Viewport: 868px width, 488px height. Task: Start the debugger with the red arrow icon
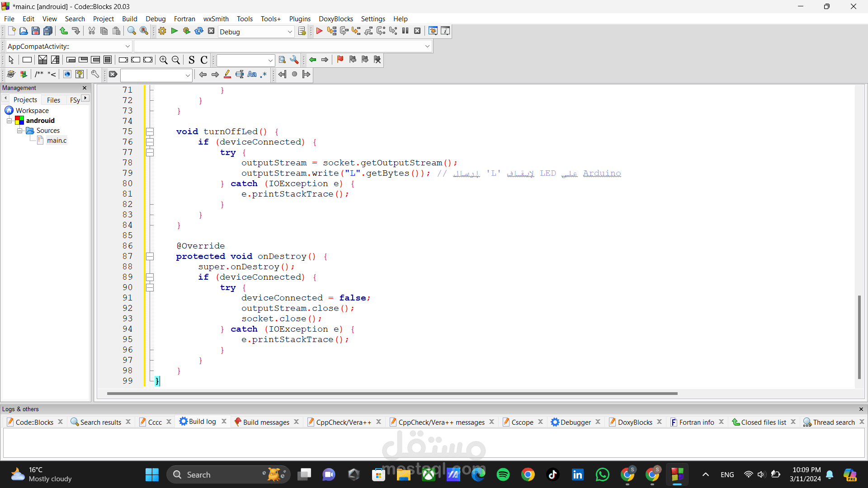coord(319,31)
